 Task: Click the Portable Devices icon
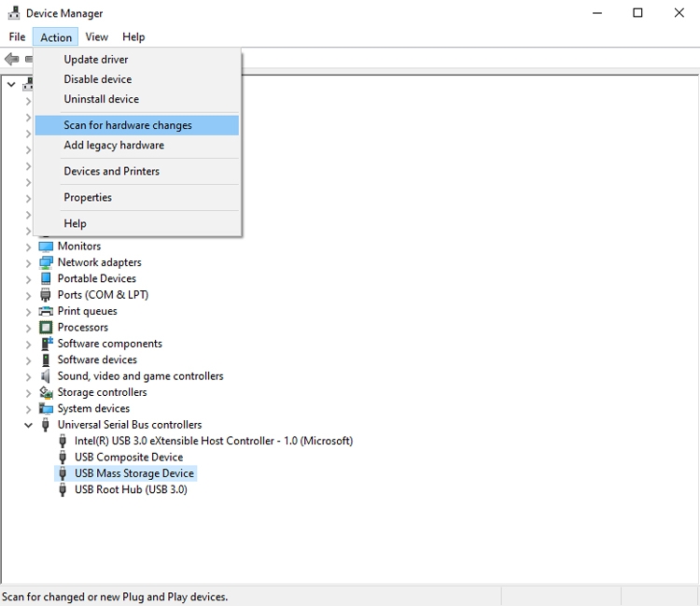[x=46, y=278]
